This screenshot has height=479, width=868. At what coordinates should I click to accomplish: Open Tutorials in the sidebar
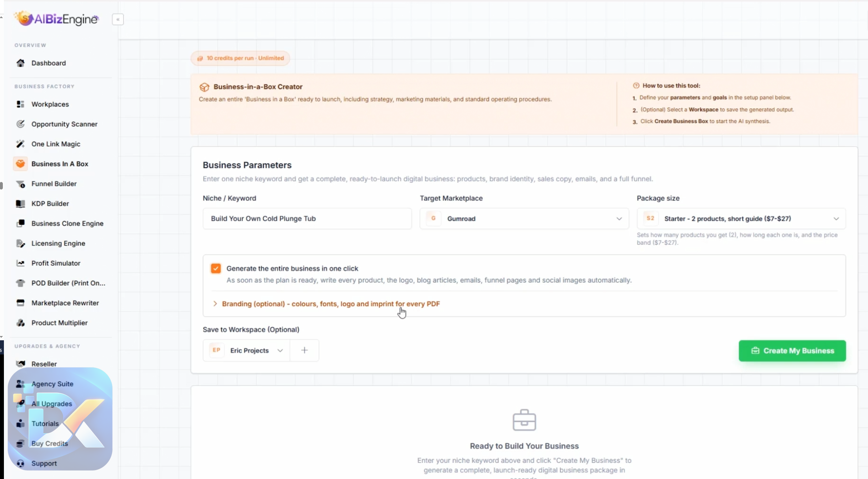tap(45, 424)
